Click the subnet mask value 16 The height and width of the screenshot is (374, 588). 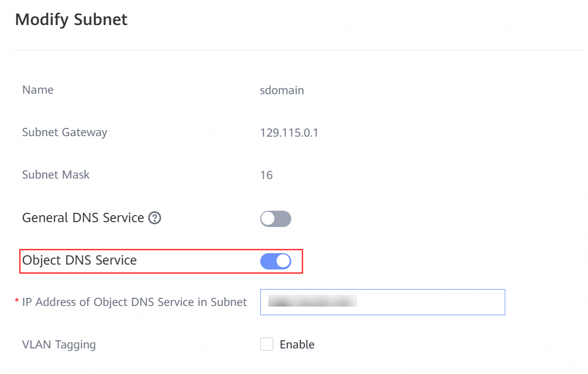tap(266, 175)
